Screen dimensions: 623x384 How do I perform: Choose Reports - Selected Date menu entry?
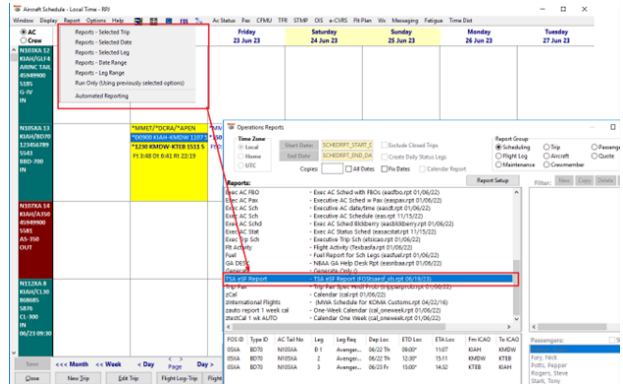(103, 42)
